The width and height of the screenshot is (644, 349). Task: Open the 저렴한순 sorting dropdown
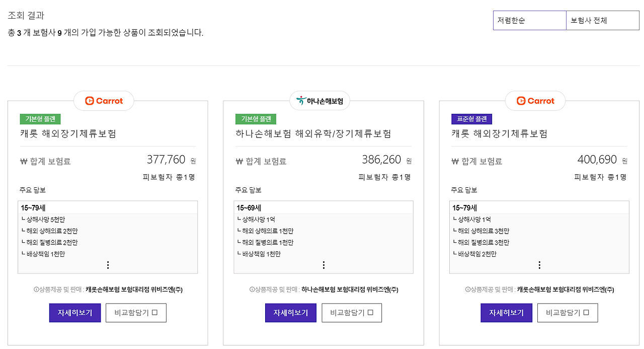[x=529, y=20]
